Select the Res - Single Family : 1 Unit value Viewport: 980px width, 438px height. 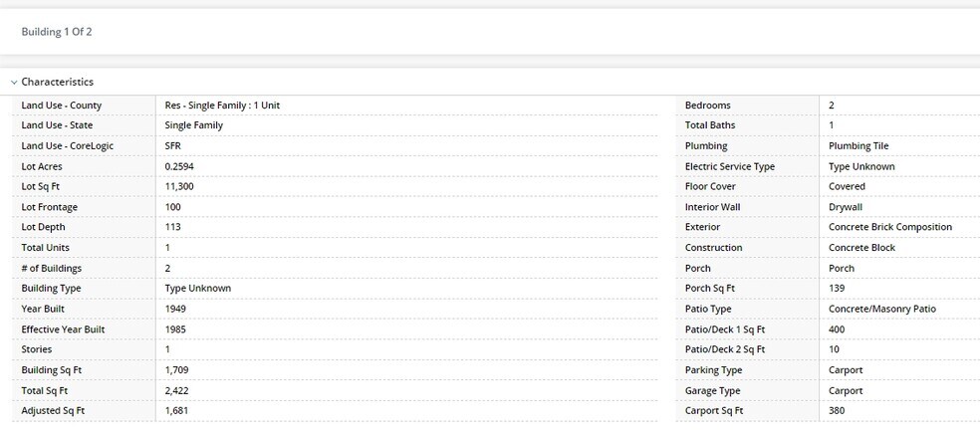pyautogui.click(x=222, y=105)
